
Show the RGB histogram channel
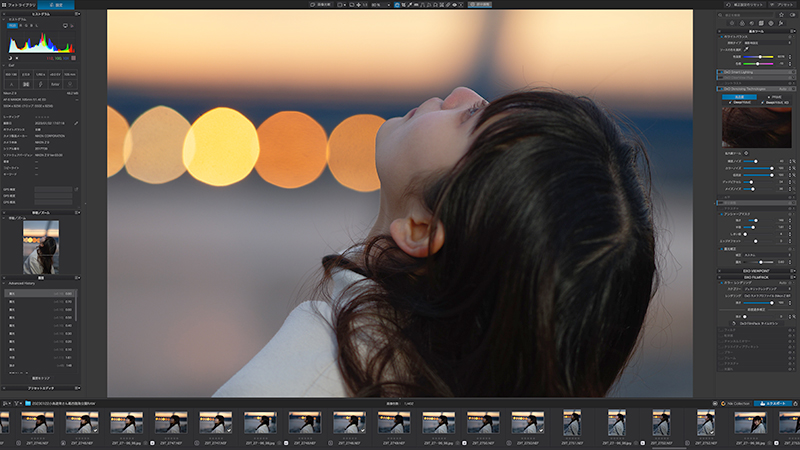coord(12,26)
